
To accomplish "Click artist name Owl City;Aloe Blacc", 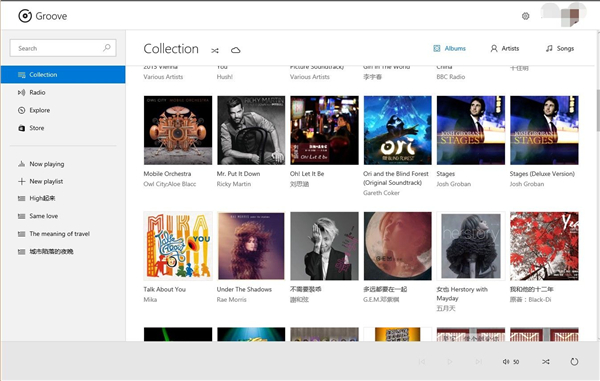I will [x=170, y=184].
